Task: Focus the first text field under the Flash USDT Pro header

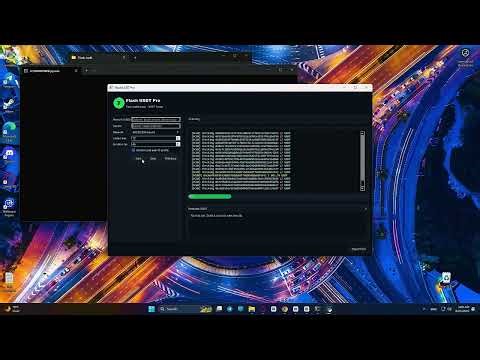Action: click(156, 119)
